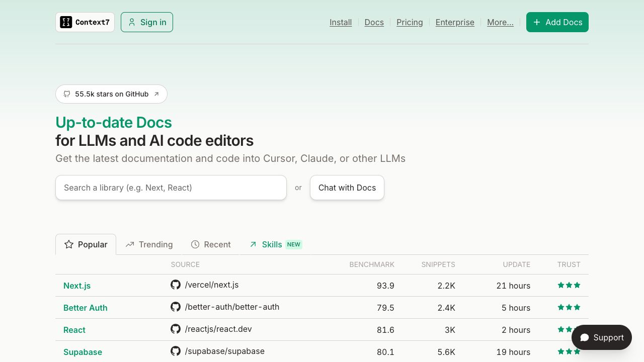Click GitHub icon in Better Auth row

176,307
